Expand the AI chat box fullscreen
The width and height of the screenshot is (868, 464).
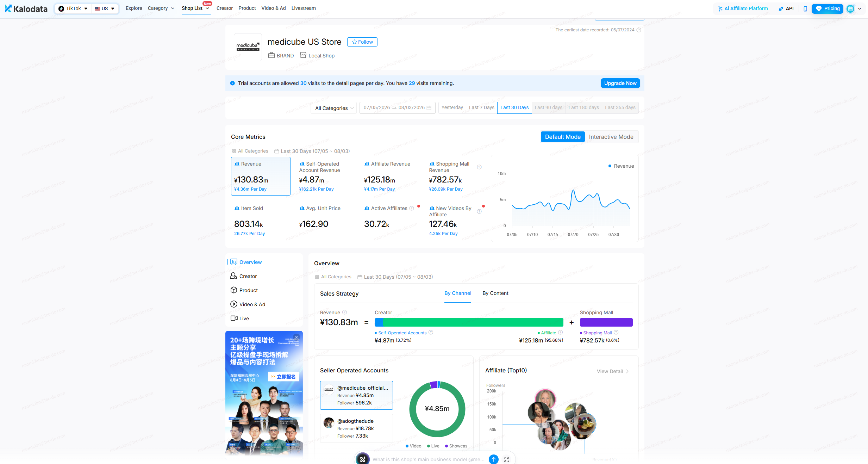[507, 459]
